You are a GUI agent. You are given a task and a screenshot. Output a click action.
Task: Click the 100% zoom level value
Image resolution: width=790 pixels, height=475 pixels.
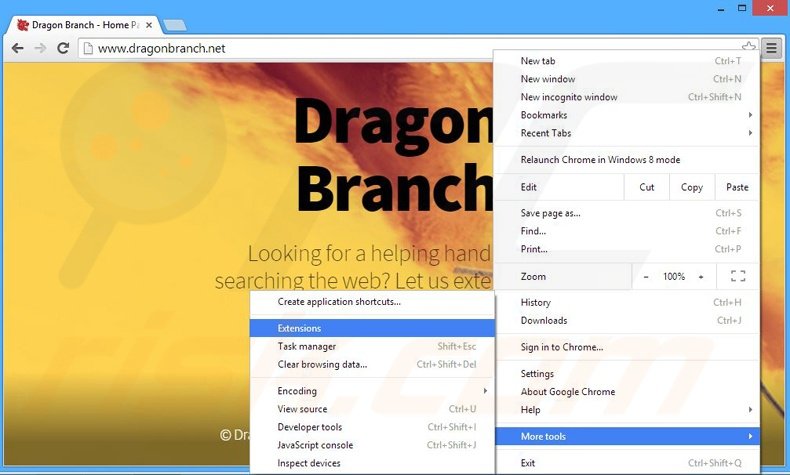click(674, 277)
